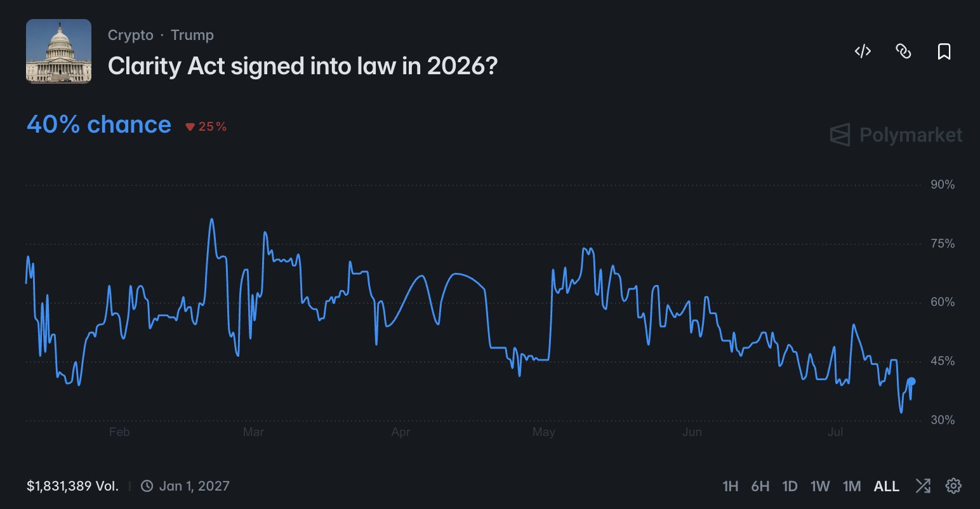The width and height of the screenshot is (980, 509).
Task: Open chart settings gear icon
Action: click(x=953, y=486)
